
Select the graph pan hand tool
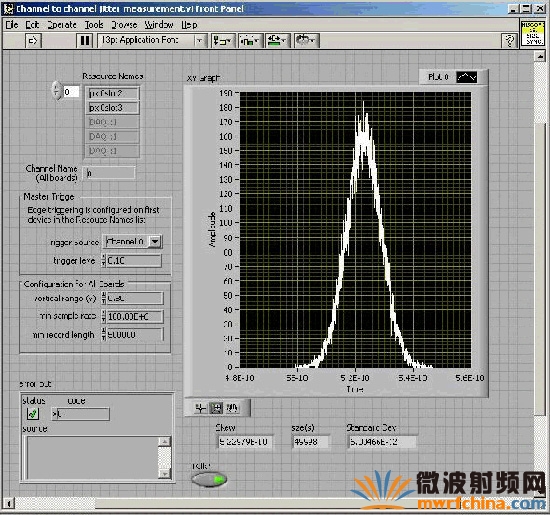point(232,408)
